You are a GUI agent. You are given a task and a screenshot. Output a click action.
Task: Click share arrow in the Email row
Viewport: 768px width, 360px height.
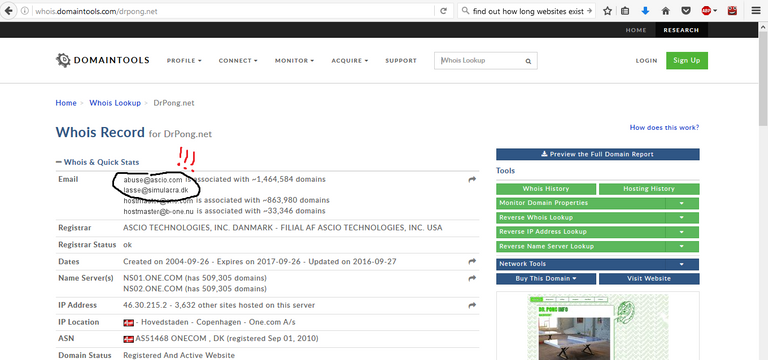coord(472,180)
